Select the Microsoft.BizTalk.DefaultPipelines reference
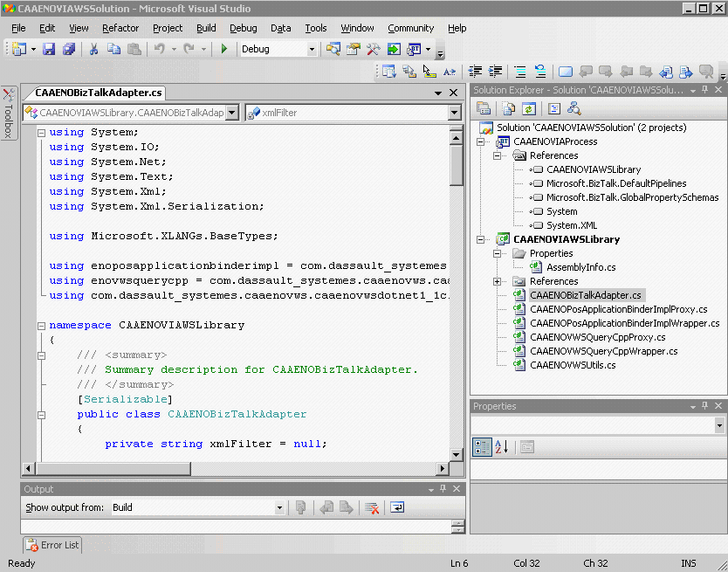The height and width of the screenshot is (572, 728). [616, 183]
